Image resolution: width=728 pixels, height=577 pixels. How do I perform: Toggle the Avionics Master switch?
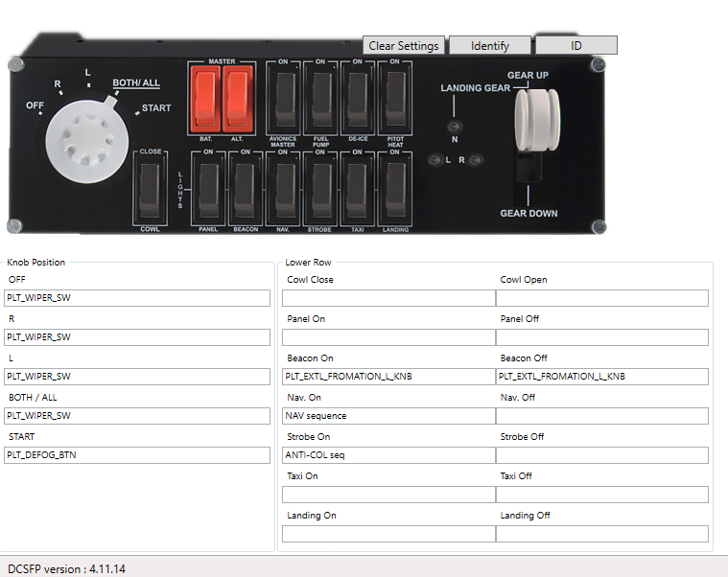point(283,101)
